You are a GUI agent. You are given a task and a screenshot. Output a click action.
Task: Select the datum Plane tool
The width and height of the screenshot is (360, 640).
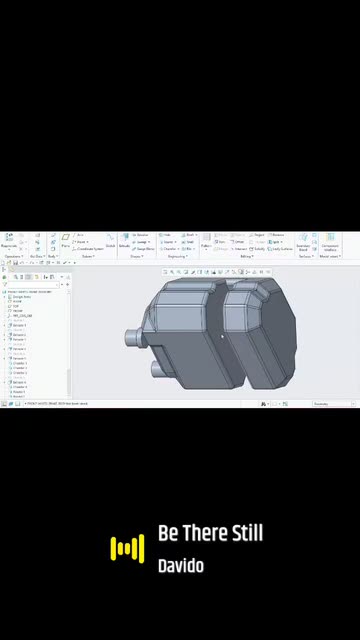coord(65,240)
